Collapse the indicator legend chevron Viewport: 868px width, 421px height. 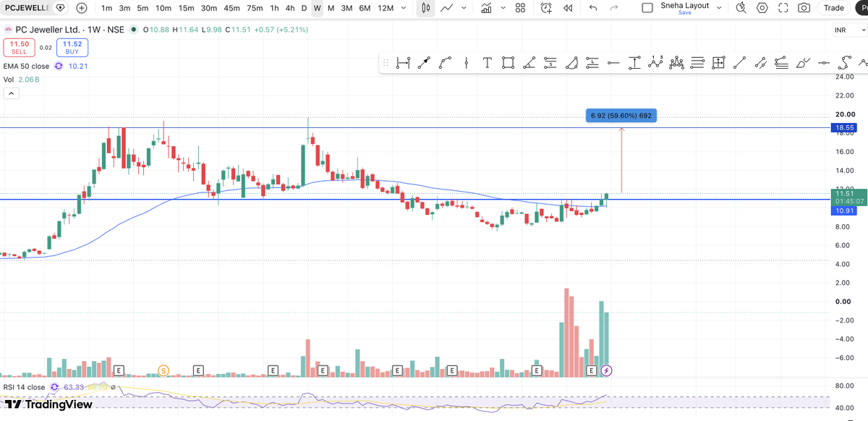pyautogui.click(x=12, y=93)
